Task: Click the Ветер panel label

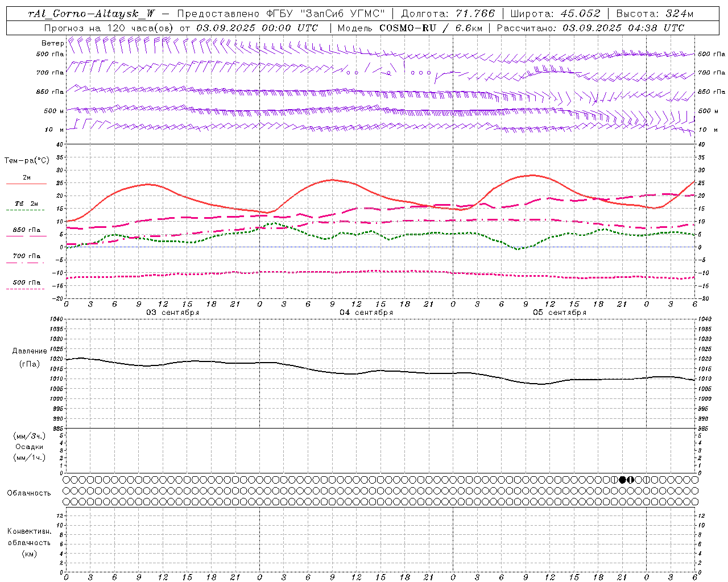Action: [53, 43]
